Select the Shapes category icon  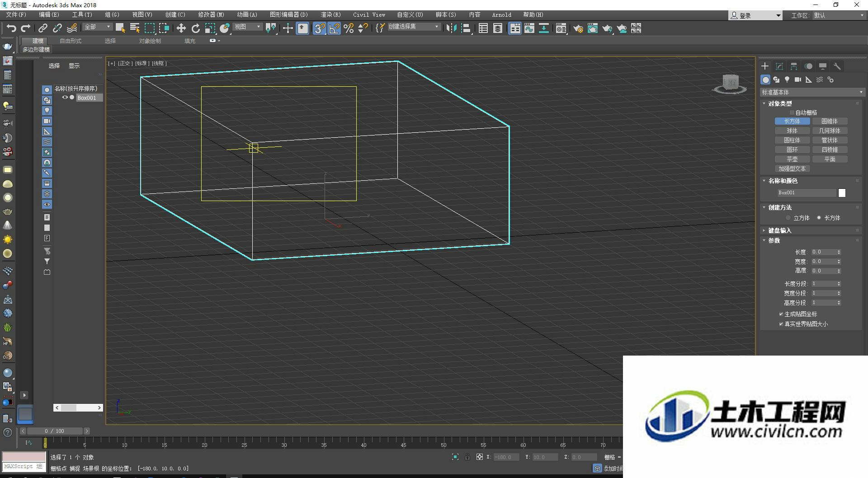pos(776,80)
